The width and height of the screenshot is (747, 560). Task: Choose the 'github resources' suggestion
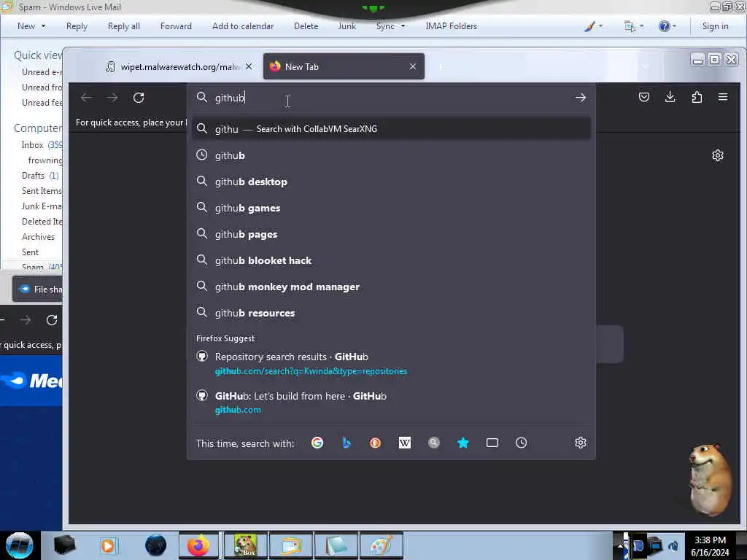pos(391,313)
